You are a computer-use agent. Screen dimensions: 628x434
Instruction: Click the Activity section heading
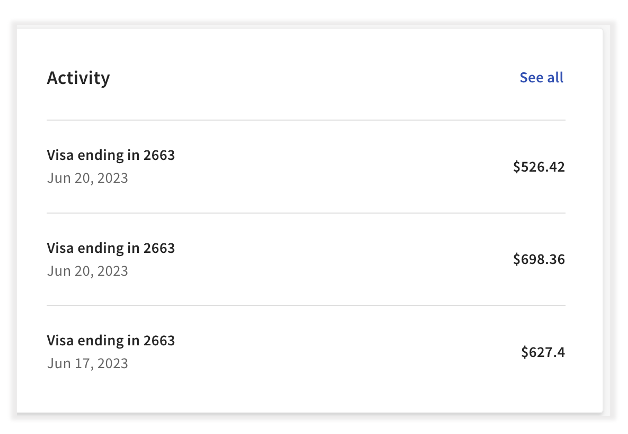coord(78,78)
